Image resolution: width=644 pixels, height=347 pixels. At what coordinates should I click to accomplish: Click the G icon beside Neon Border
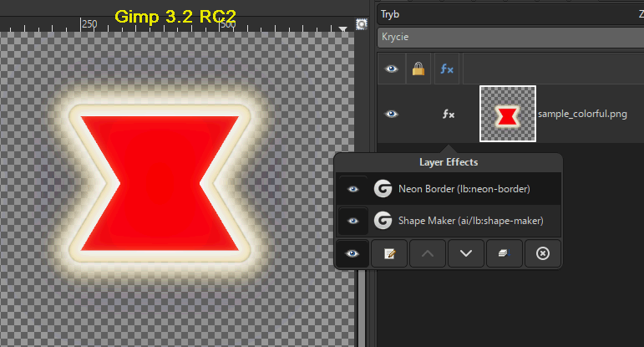[383, 189]
